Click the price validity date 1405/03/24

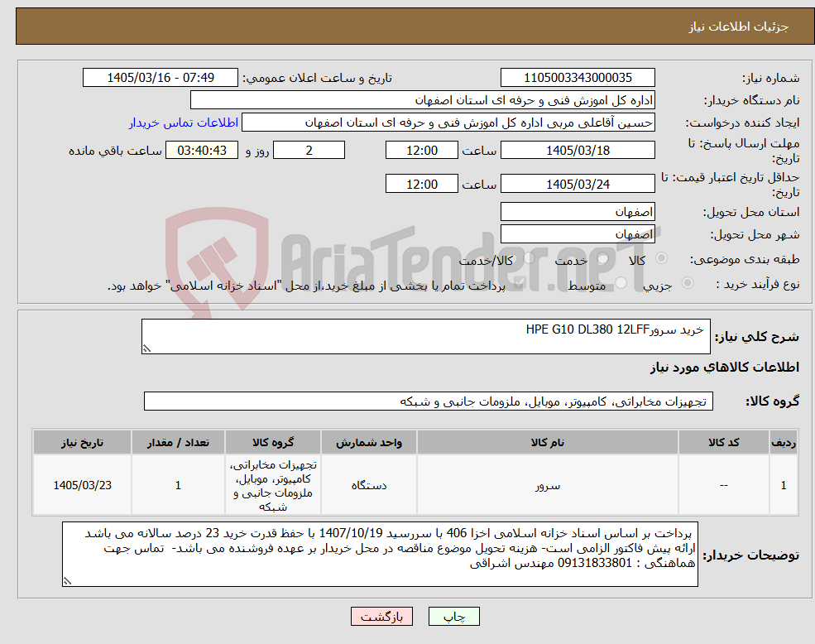click(x=578, y=184)
